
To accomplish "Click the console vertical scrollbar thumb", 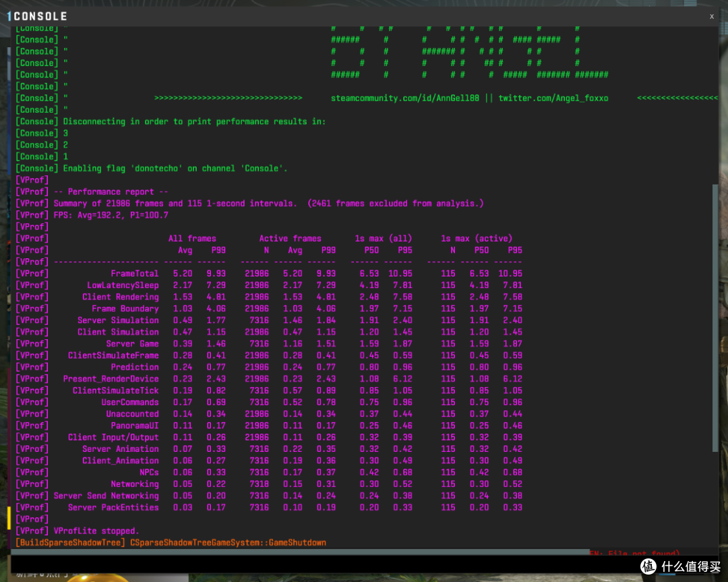I will (x=715, y=318).
